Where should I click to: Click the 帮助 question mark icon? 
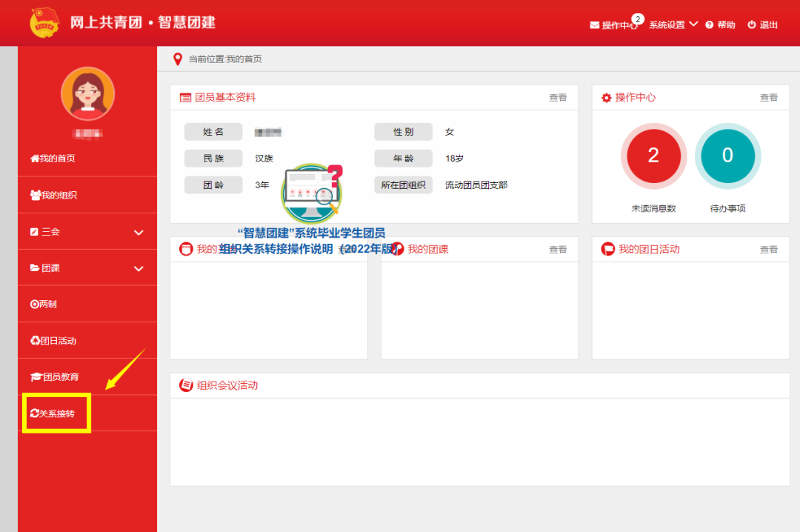coord(709,25)
